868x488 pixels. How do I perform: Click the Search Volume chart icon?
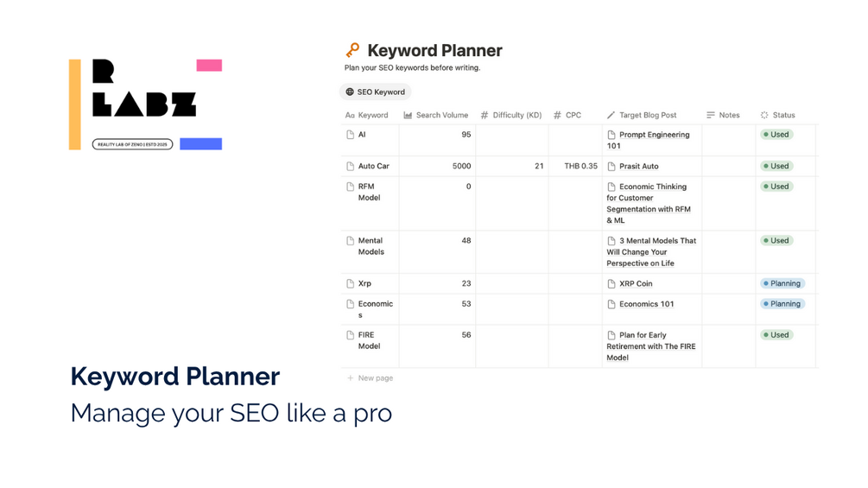tap(408, 115)
